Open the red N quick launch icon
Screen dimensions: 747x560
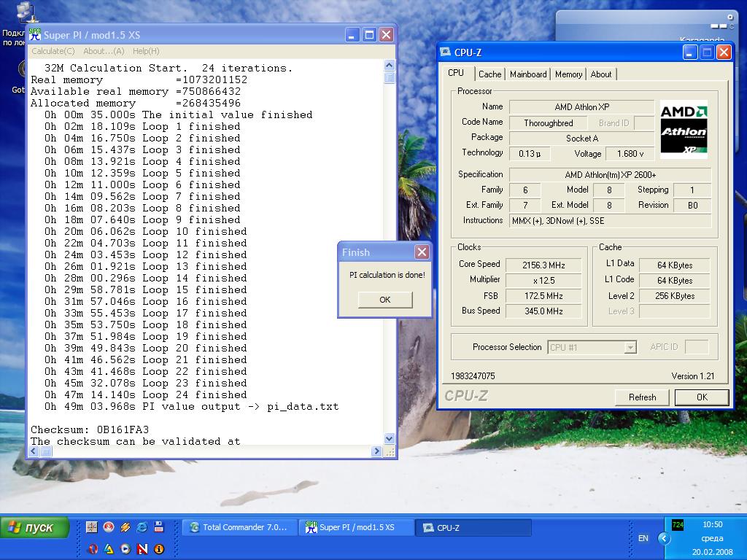[x=142, y=548]
